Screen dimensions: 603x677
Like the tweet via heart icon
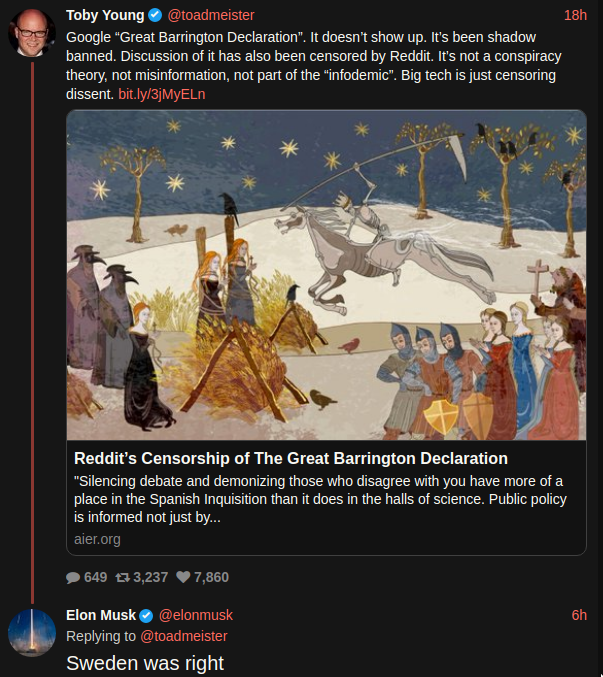point(183,577)
